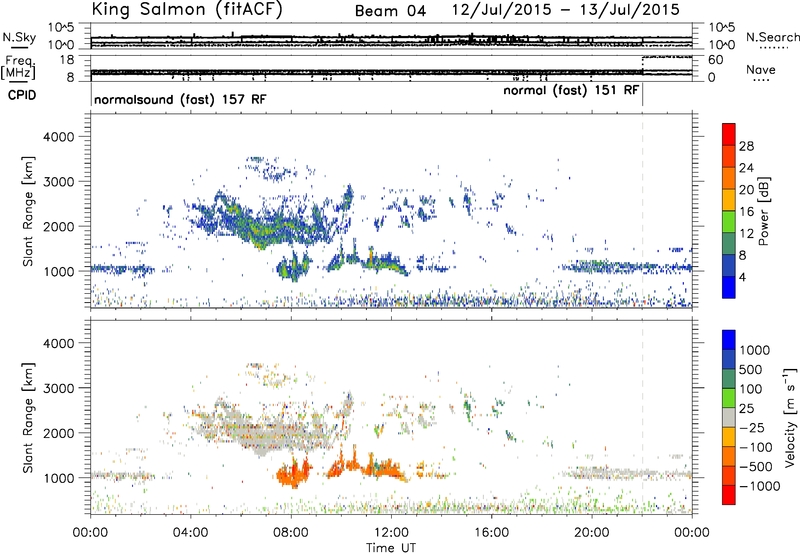
Task: Pick the red bottom segment of Velocity colorbar
Action: [729, 495]
